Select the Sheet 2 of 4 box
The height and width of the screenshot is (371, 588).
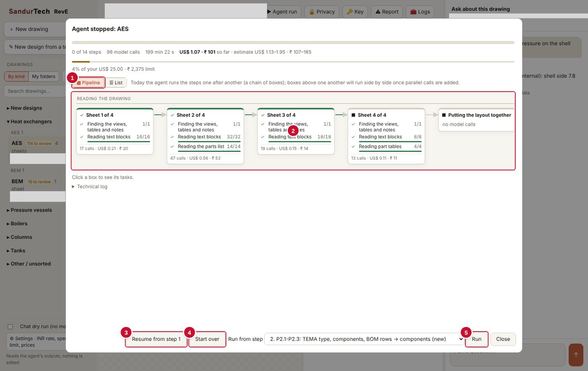[205, 136]
